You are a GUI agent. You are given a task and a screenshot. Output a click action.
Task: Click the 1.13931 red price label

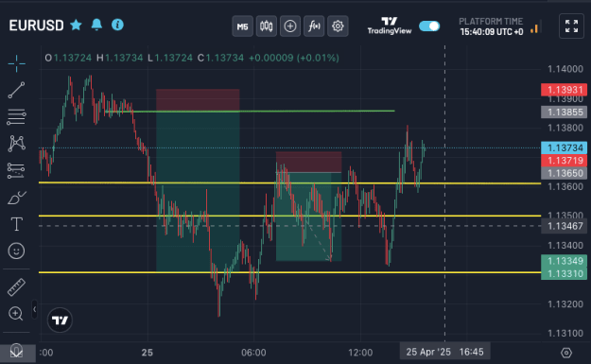564,90
